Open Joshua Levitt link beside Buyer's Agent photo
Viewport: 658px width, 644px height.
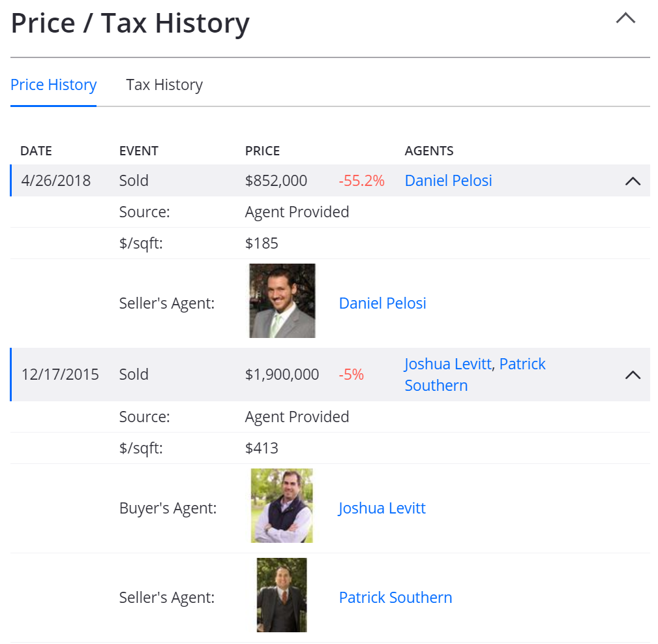(382, 508)
